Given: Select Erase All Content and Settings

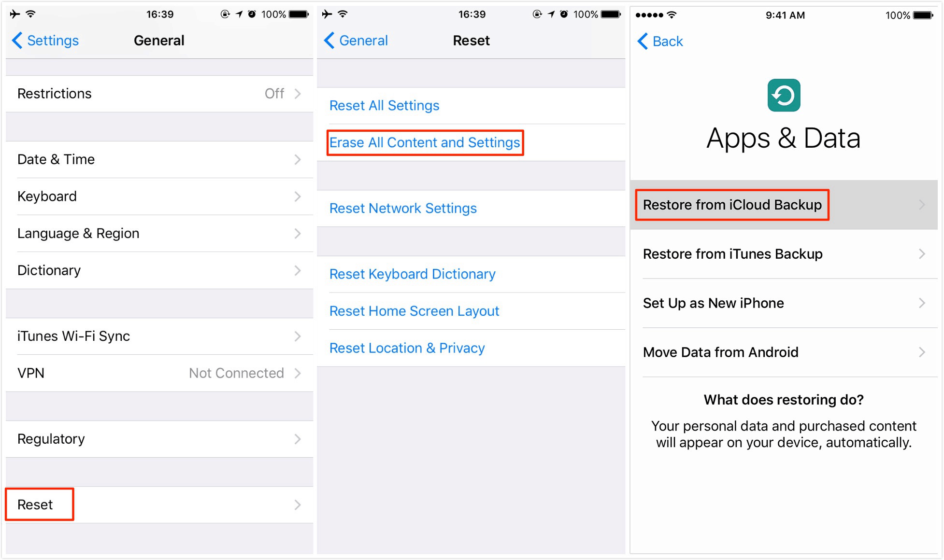Looking at the screenshot, I should (x=424, y=142).
